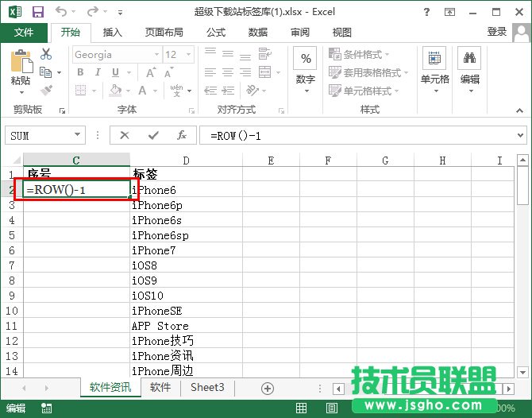This screenshot has height=418, width=532.
Task: Confirm formula entry with checkmark
Action: point(153,135)
